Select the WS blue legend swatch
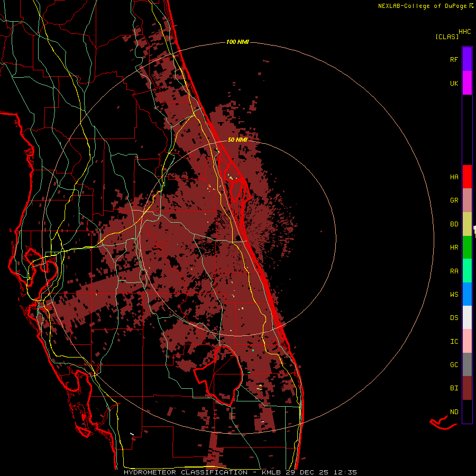Image resolution: width=476 pixels, height=476 pixels. [x=467, y=294]
